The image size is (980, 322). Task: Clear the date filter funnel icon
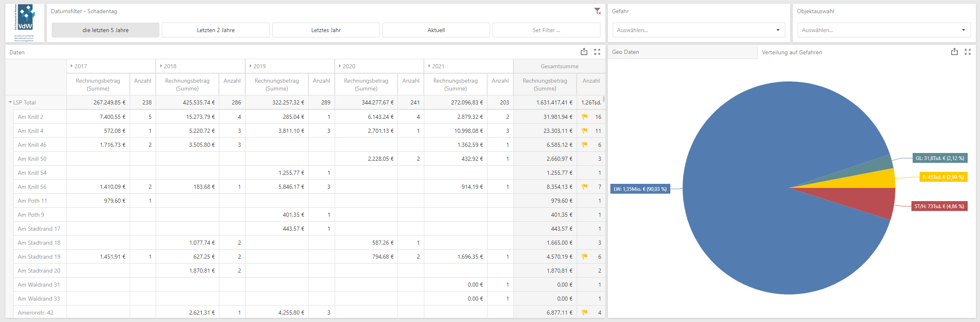coord(598,11)
